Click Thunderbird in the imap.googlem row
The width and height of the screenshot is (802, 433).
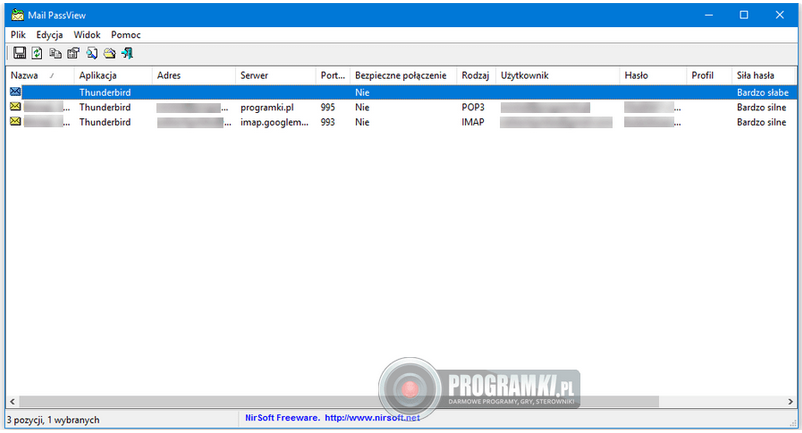click(105, 122)
